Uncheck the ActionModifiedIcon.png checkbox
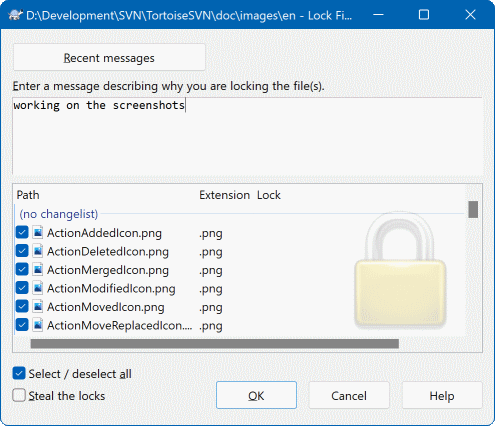Screen dimensions: 495x426 pos(22,288)
